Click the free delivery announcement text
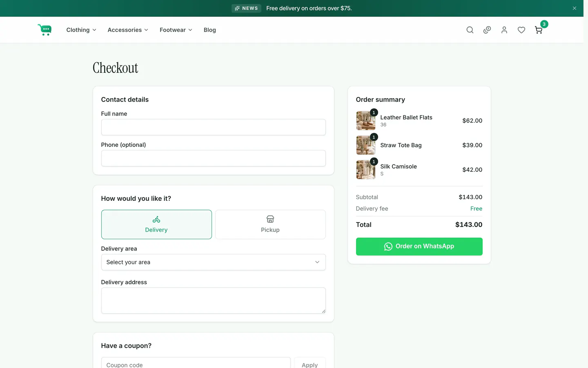588x368 pixels. (309, 8)
